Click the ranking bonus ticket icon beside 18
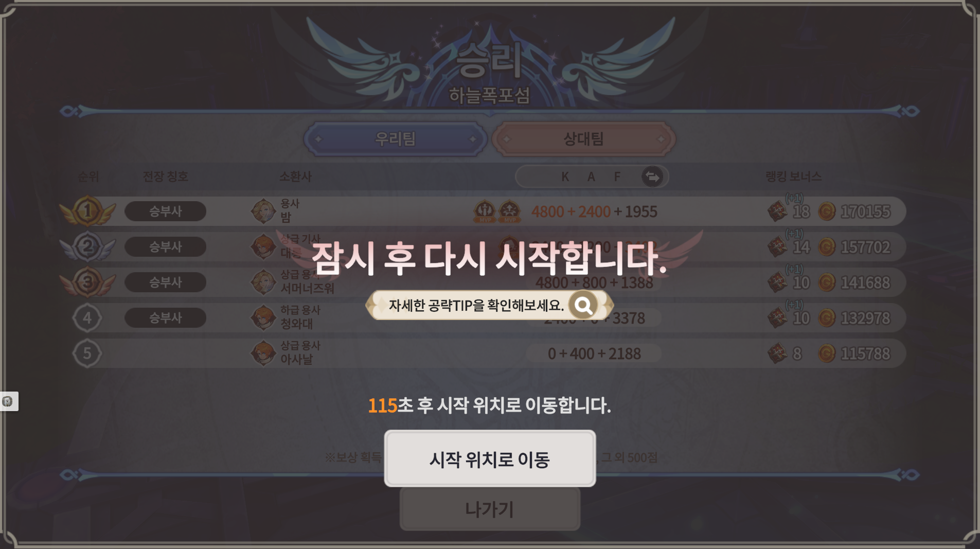Viewport: 980px width, 549px height. 777,211
